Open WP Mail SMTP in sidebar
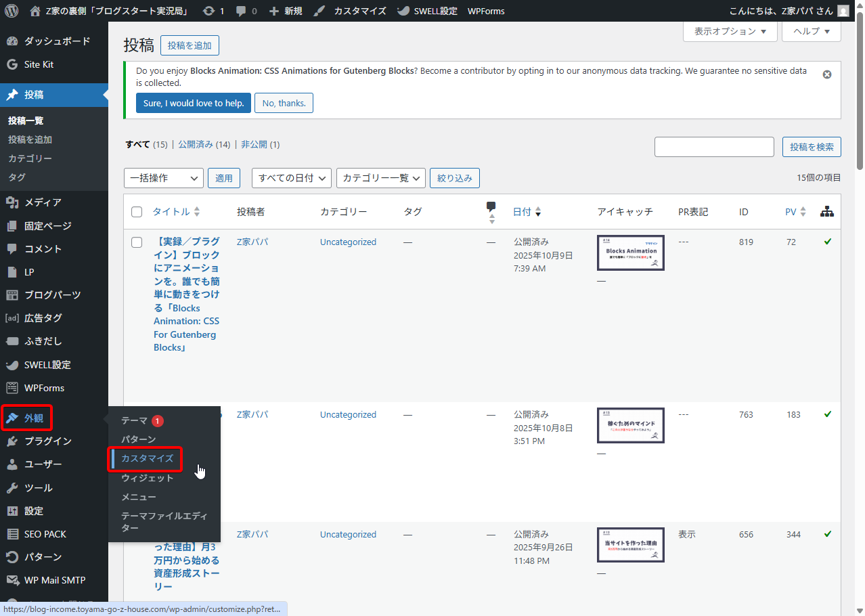 (x=54, y=580)
